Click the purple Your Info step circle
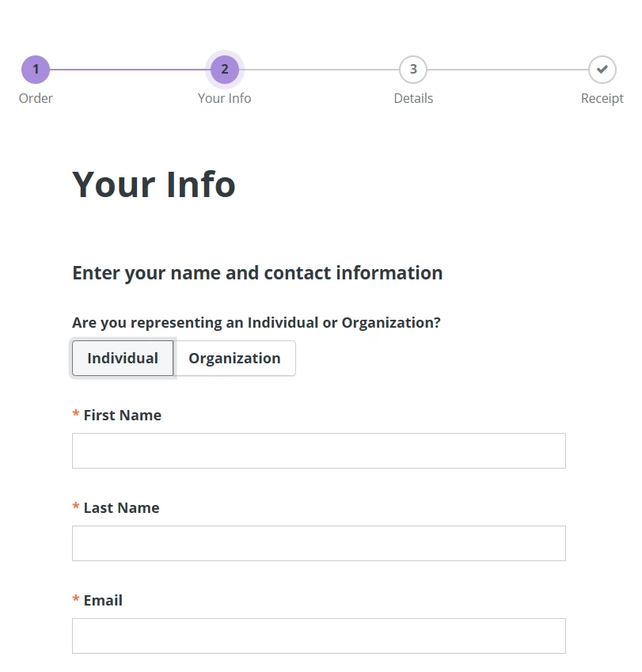The image size is (642, 672). (x=224, y=69)
